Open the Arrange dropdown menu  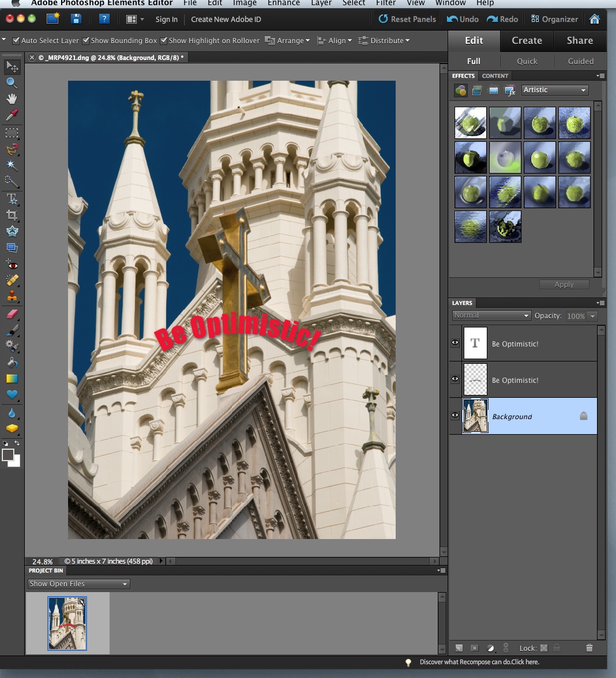click(287, 41)
